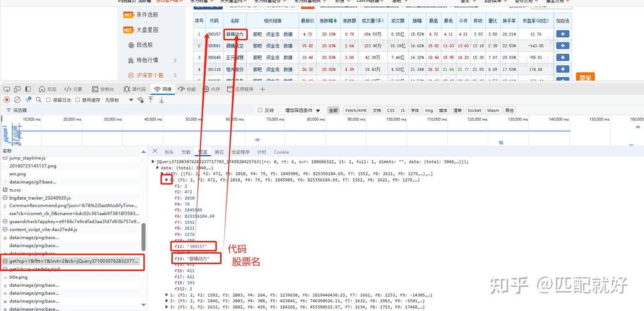Filter requests by Socket type

pos(475,110)
